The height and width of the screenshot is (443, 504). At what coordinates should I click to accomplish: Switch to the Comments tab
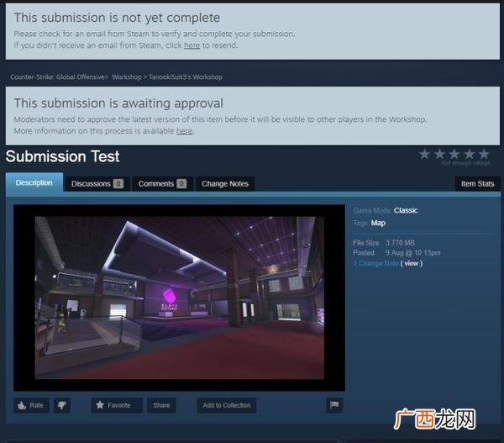(x=162, y=184)
